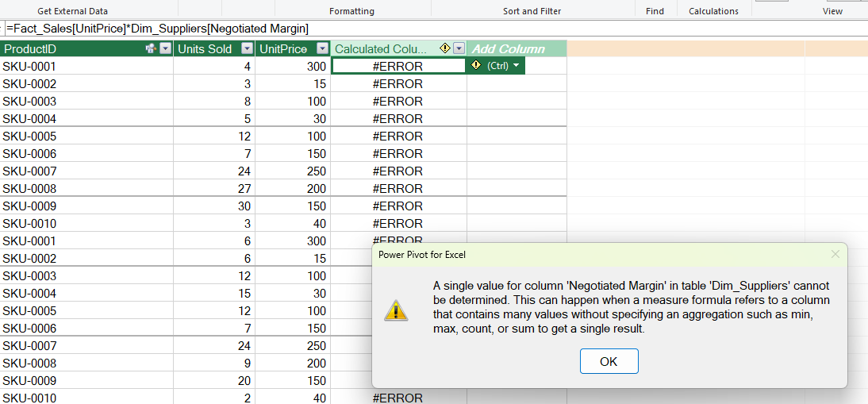Viewport: 868px width, 404px height.
Task: Click OK in the Power Pivot error dialog
Action: tap(609, 361)
